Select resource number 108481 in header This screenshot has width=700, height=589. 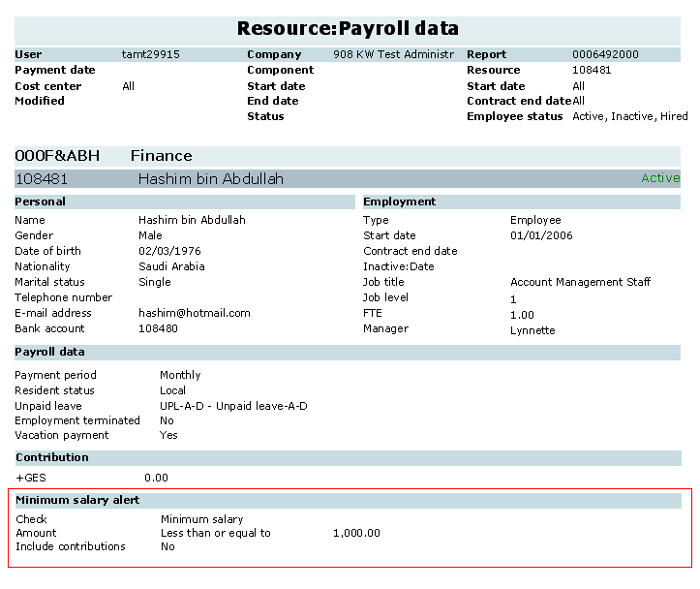[x=592, y=71]
